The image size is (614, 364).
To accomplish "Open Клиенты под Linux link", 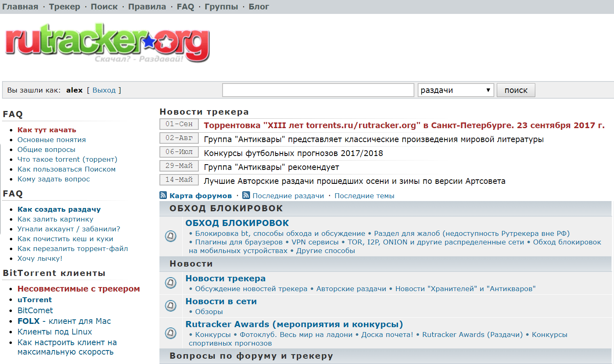I will tap(55, 332).
